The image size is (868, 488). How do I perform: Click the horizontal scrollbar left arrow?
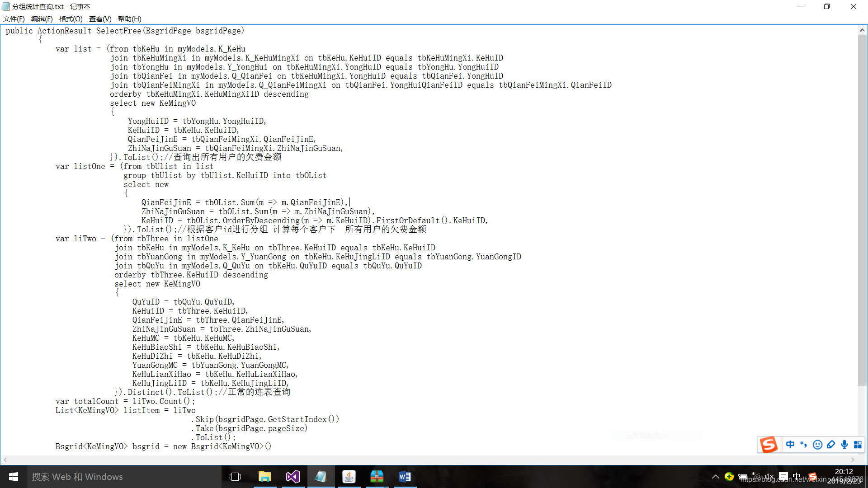5,460
